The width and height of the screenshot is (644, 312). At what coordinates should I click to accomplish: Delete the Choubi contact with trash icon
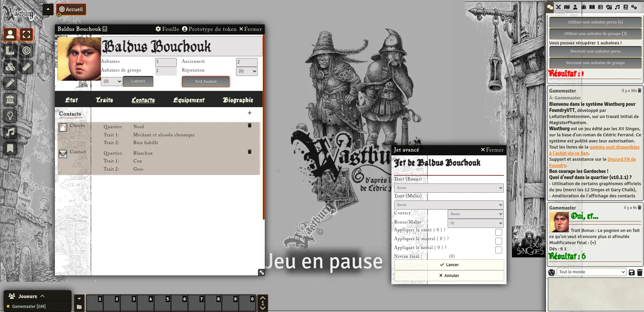pyautogui.click(x=250, y=125)
